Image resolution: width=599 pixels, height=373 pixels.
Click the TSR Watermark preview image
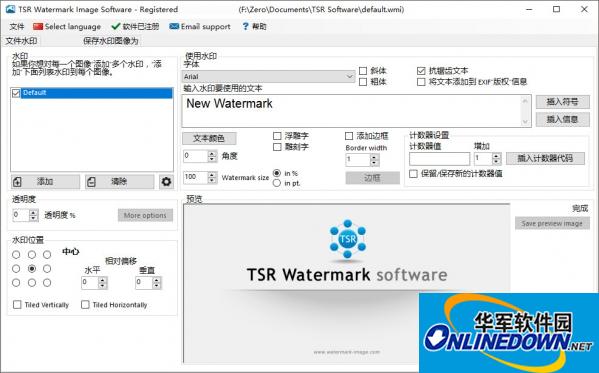347,284
